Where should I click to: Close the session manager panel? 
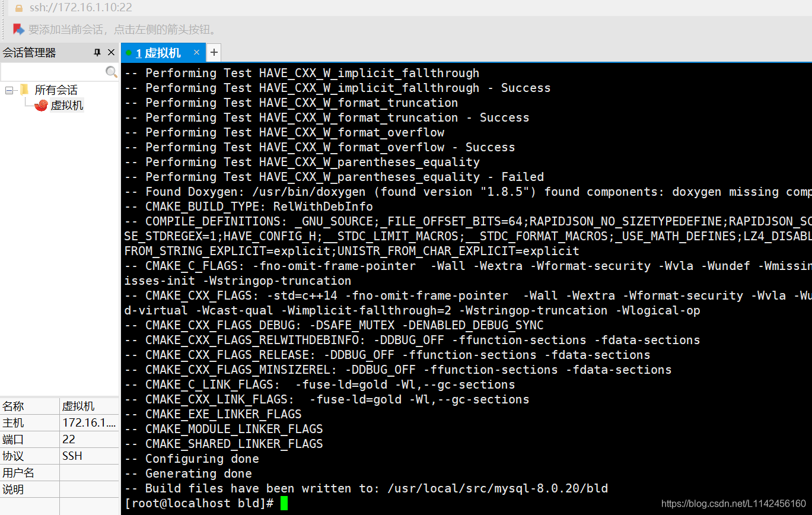(x=111, y=53)
